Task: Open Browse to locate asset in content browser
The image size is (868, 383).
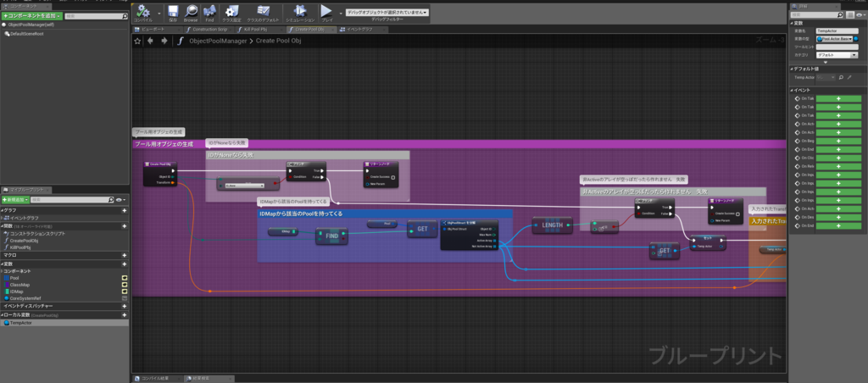Action: [x=191, y=13]
